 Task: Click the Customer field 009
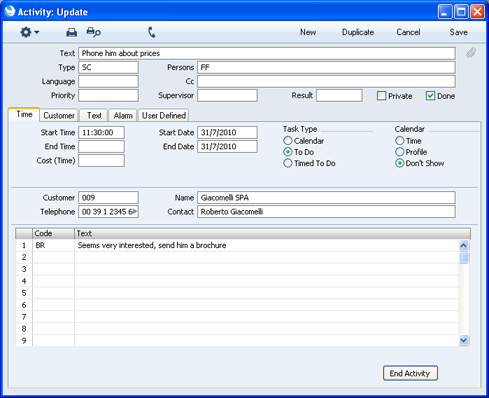click(108, 197)
